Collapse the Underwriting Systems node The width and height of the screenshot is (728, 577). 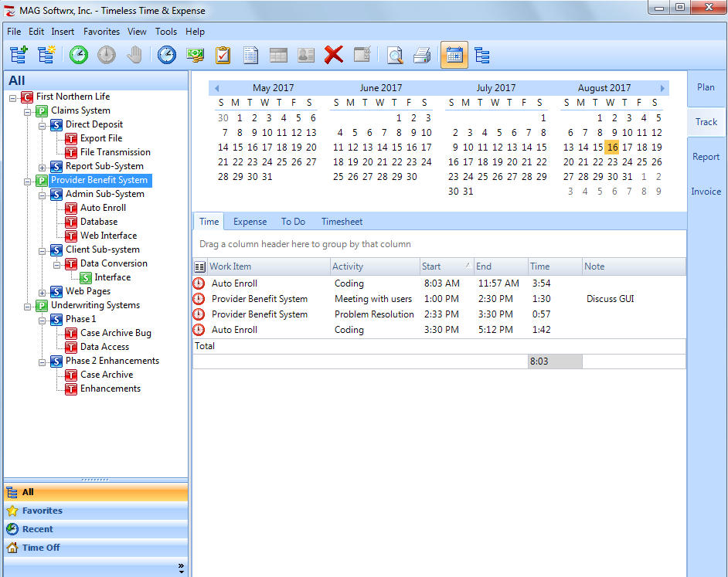tap(28, 306)
